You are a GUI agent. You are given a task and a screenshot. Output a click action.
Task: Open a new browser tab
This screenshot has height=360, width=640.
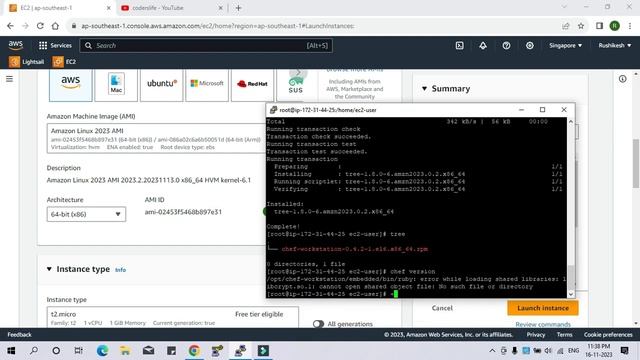click(238, 8)
